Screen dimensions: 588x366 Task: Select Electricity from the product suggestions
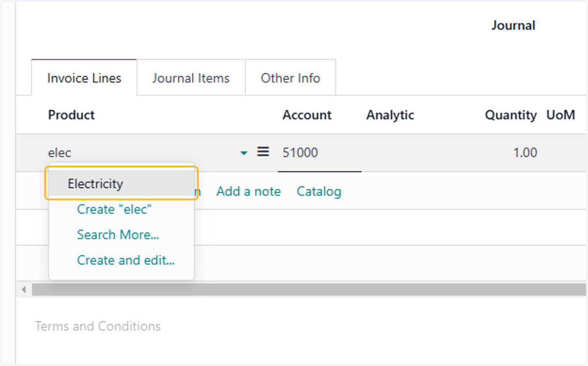point(122,184)
